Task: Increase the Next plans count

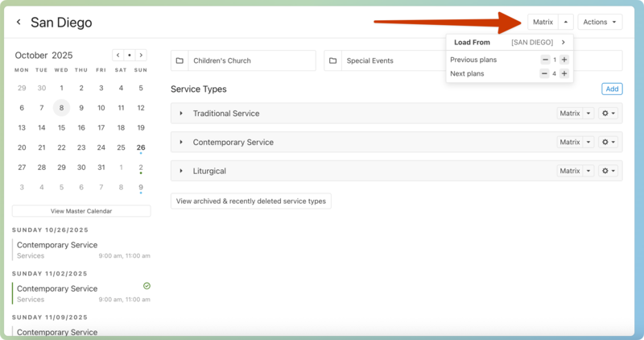Action: coord(564,73)
